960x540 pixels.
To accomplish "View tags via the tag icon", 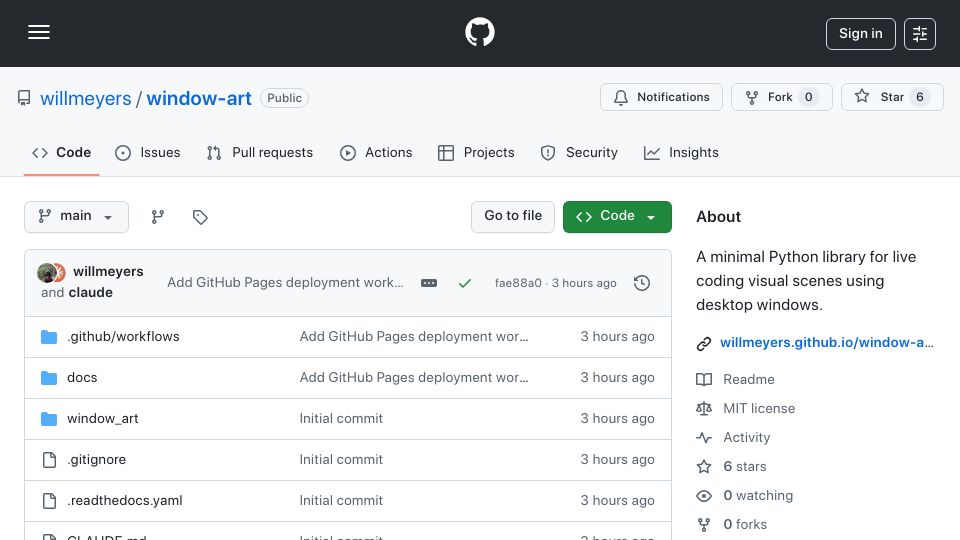I will pos(200,217).
